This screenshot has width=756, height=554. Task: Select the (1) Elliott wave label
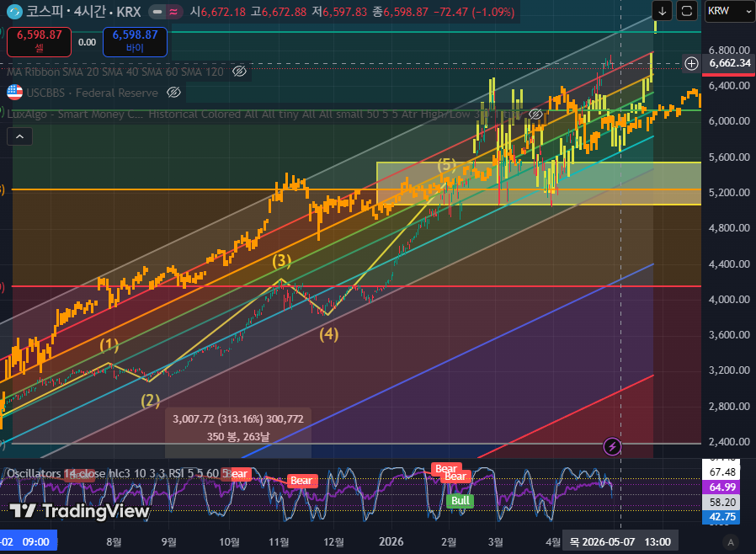(x=109, y=345)
